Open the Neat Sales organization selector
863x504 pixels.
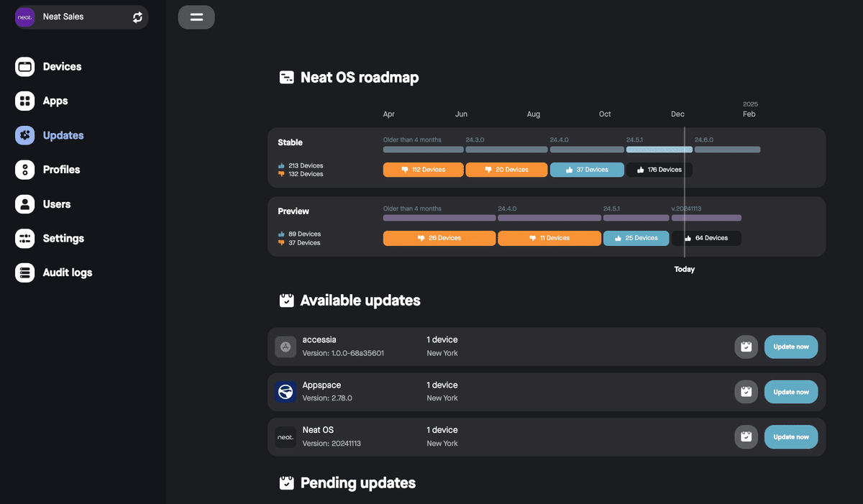point(81,17)
